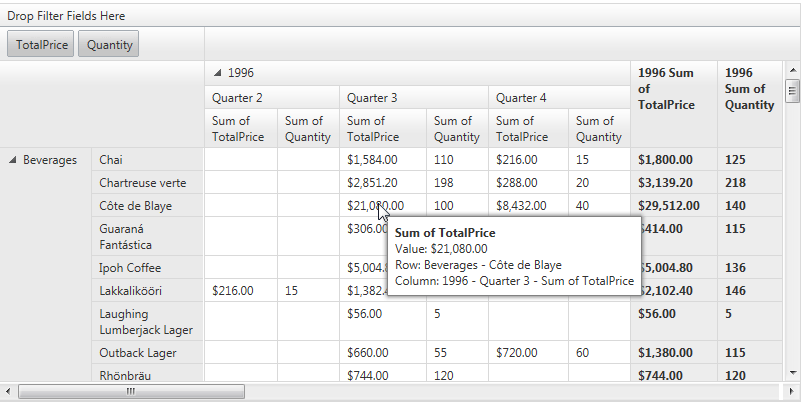
Task: Click the TotalPrice field button
Action: point(40,45)
